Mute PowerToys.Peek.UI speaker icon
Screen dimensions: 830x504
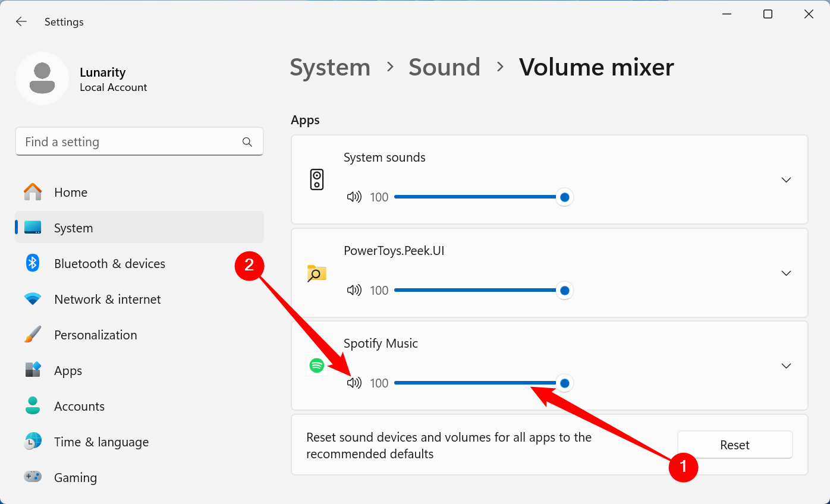tap(354, 291)
